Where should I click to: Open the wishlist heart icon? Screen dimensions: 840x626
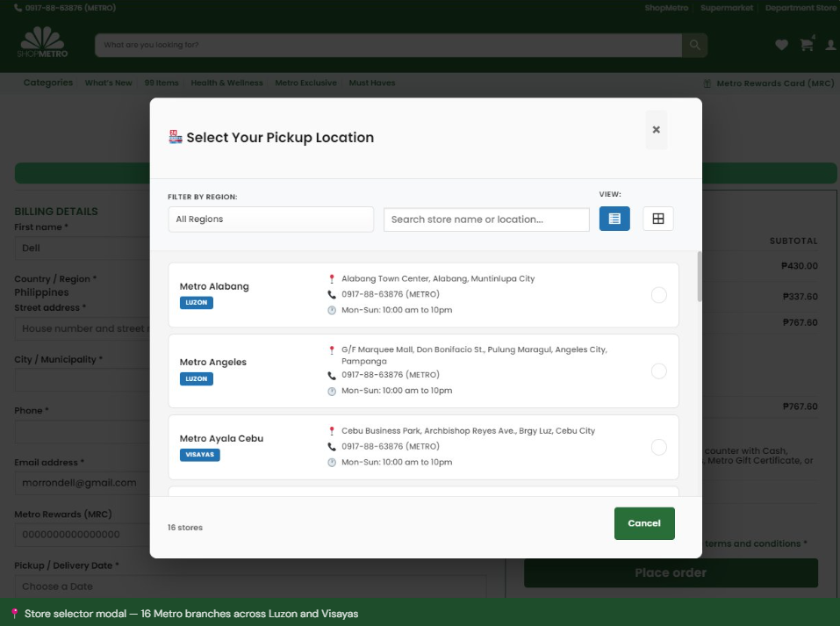(x=781, y=45)
